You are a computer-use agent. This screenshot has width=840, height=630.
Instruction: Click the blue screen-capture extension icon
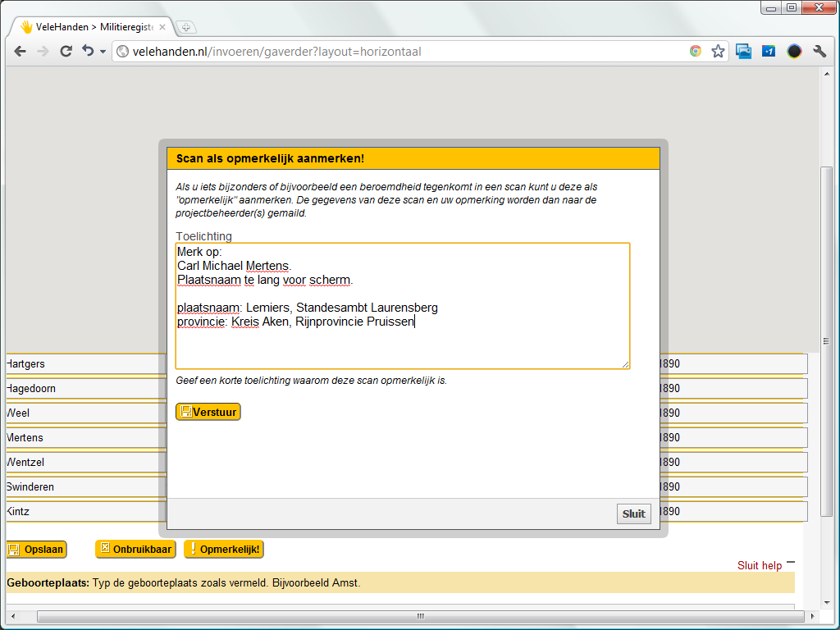[743, 51]
